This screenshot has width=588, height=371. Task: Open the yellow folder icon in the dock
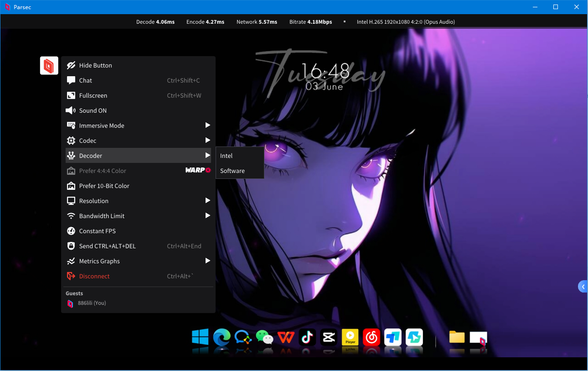tap(457, 337)
